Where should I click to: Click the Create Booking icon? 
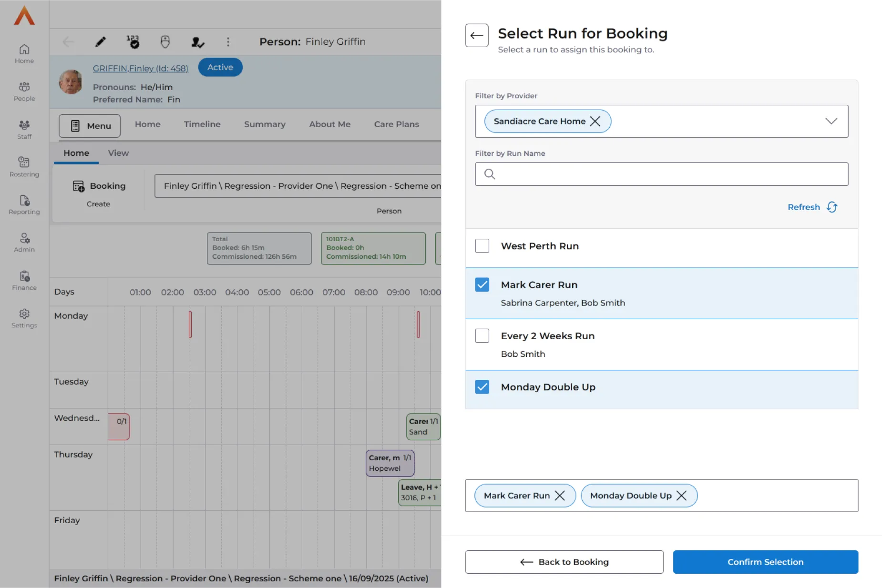coord(78,186)
